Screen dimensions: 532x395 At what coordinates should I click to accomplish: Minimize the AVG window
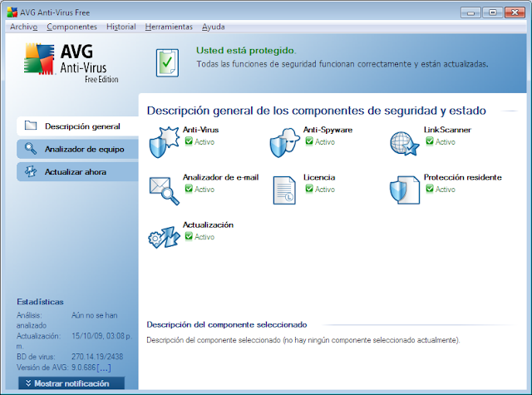point(470,12)
